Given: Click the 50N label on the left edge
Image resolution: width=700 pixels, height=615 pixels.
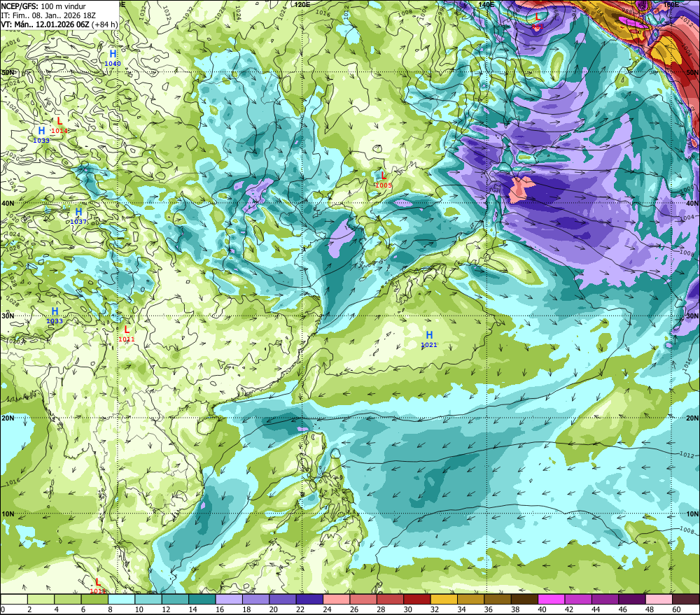Looking at the screenshot, I should [8, 72].
